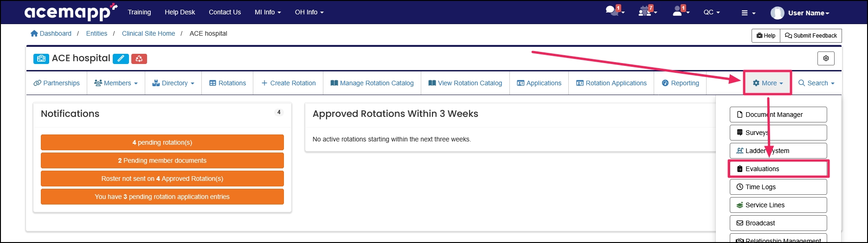Expand the Search dropdown

816,83
